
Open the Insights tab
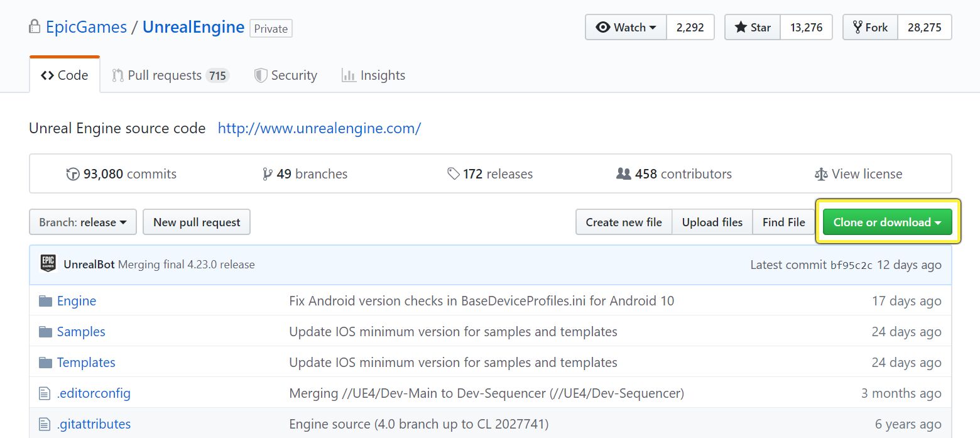pos(373,75)
